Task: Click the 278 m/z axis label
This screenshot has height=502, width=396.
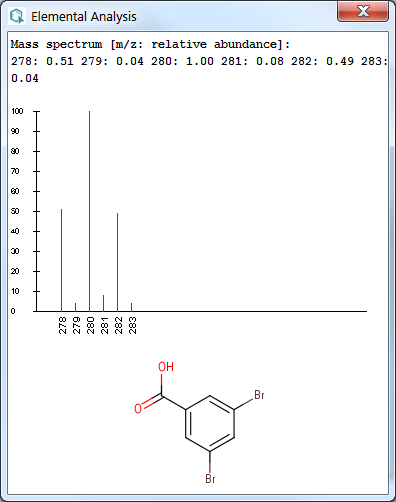Action: pos(62,325)
